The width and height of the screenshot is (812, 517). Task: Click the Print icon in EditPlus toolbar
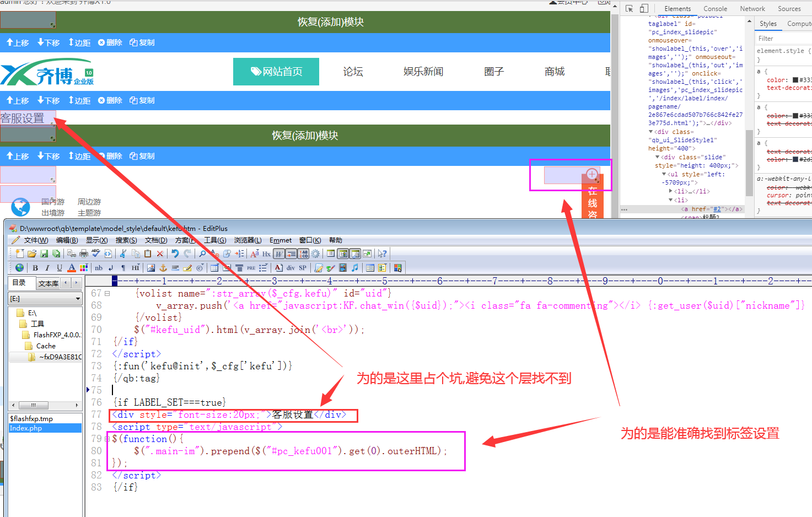coord(84,254)
